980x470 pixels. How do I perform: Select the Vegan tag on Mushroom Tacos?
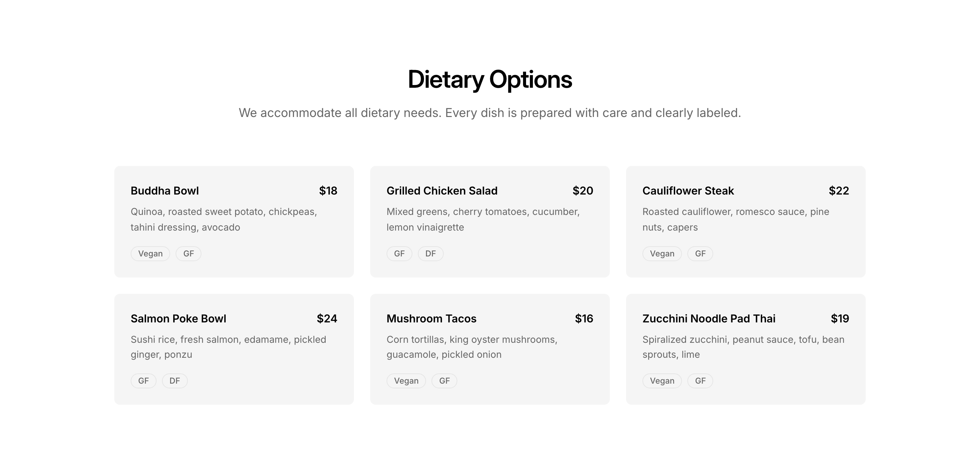(x=406, y=381)
